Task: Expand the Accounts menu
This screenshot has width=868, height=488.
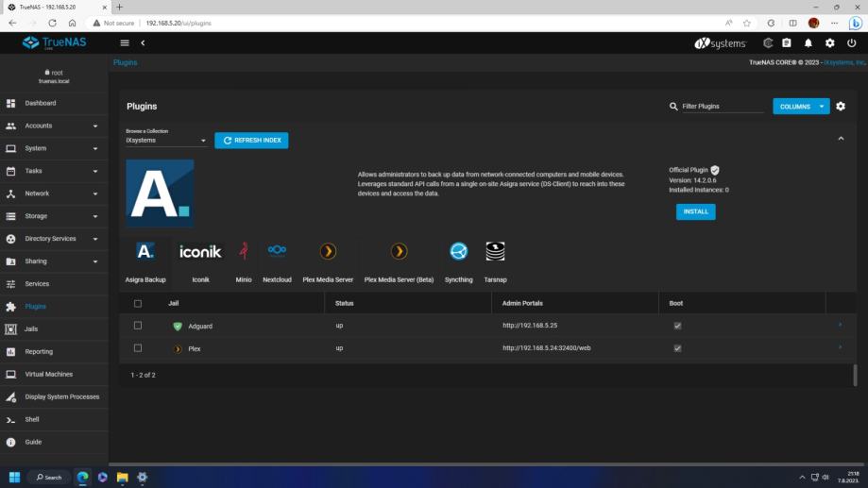Action: (54, 126)
